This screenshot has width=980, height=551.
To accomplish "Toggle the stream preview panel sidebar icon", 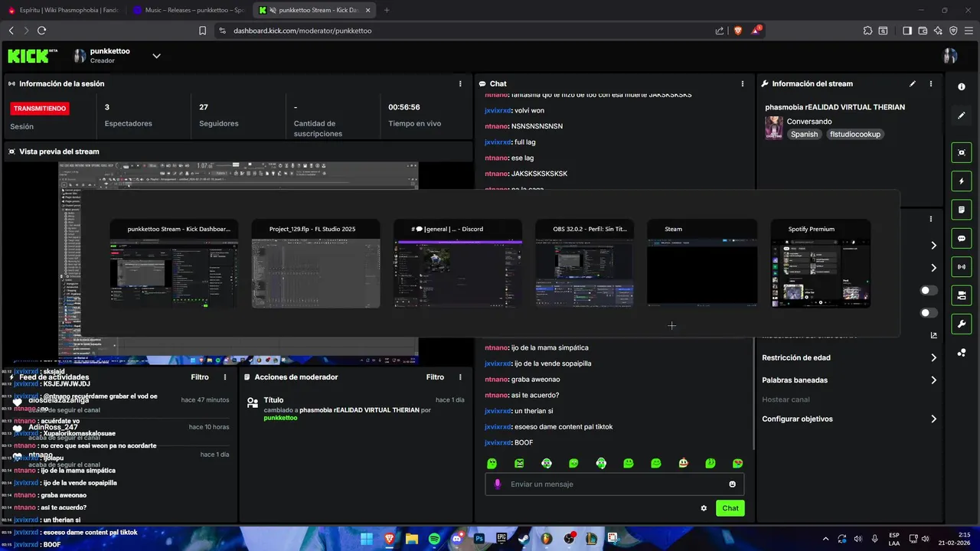I will [962, 152].
